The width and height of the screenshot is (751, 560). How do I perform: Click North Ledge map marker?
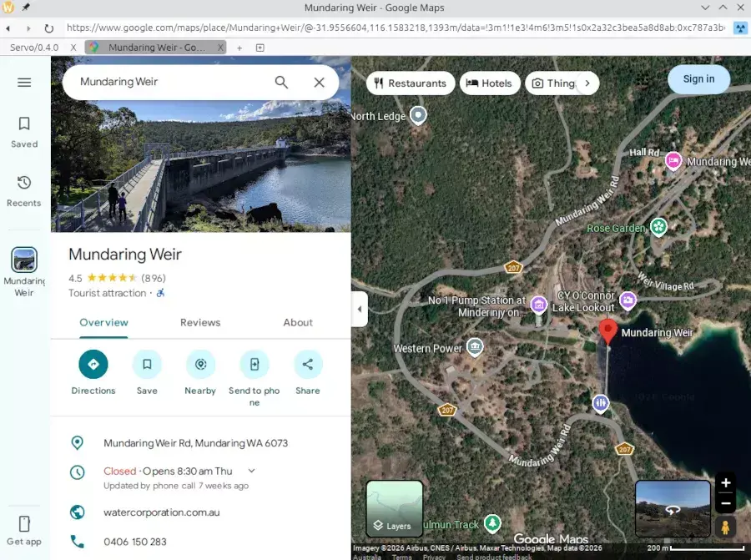[419, 115]
